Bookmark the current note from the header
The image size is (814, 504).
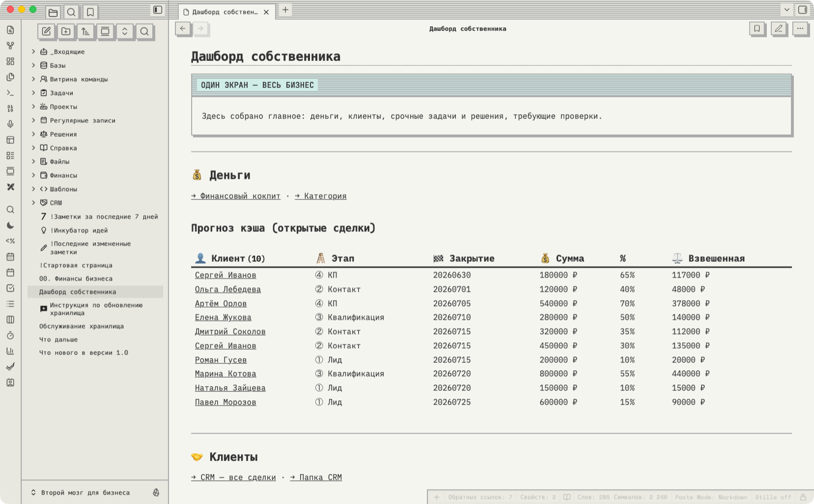(757, 29)
